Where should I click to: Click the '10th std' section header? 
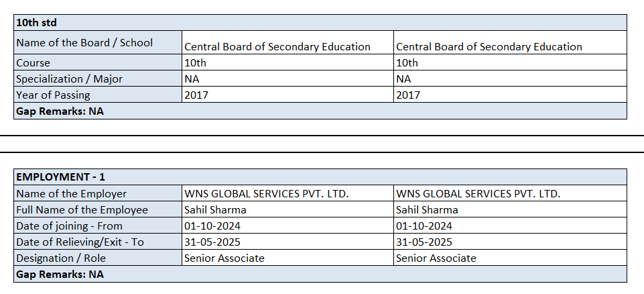37,22
